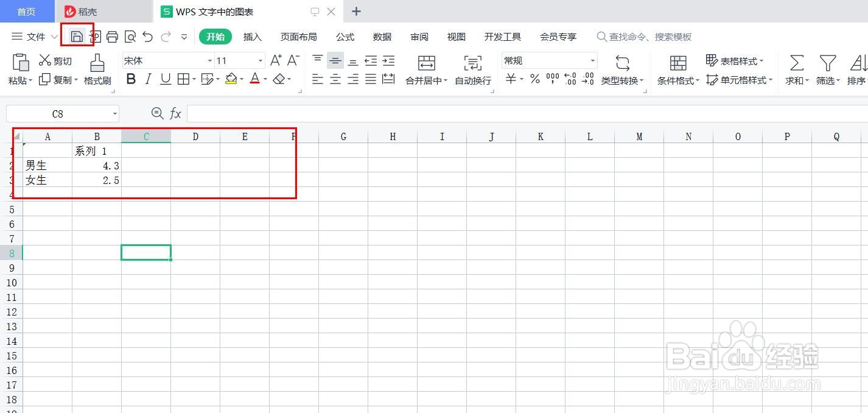
Task: Click the Print icon
Action: point(112,37)
